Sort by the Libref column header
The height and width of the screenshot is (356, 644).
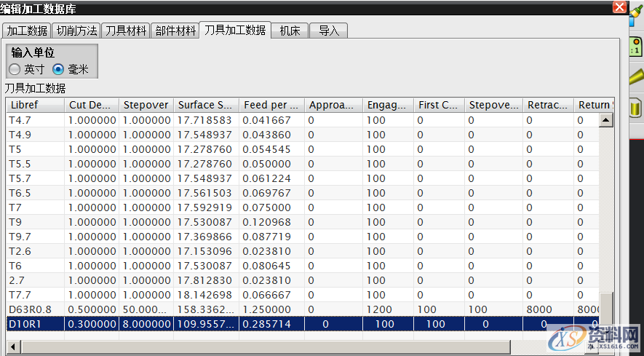pyautogui.click(x=35, y=105)
